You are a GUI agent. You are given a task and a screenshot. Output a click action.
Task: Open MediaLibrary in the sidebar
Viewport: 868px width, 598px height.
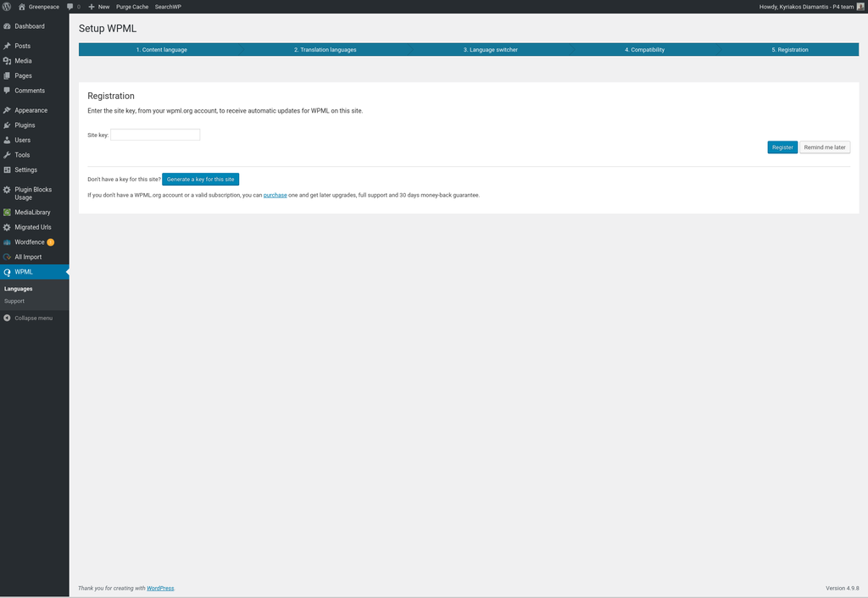[x=34, y=213]
